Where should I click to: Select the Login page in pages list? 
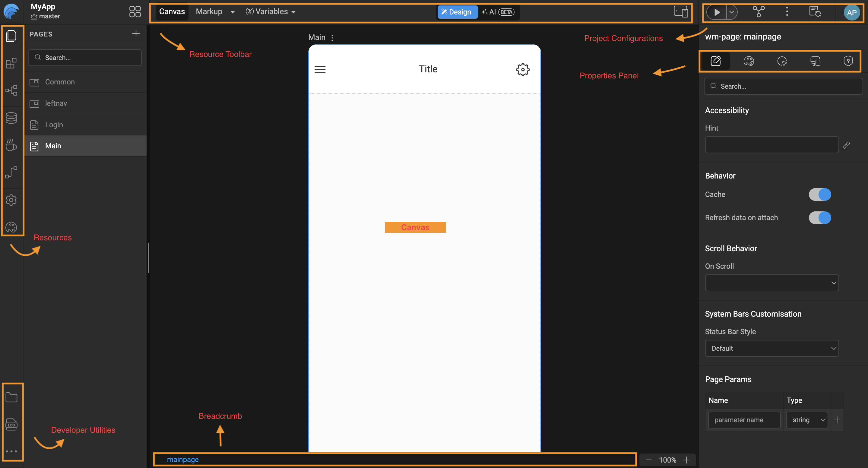pos(54,125)
